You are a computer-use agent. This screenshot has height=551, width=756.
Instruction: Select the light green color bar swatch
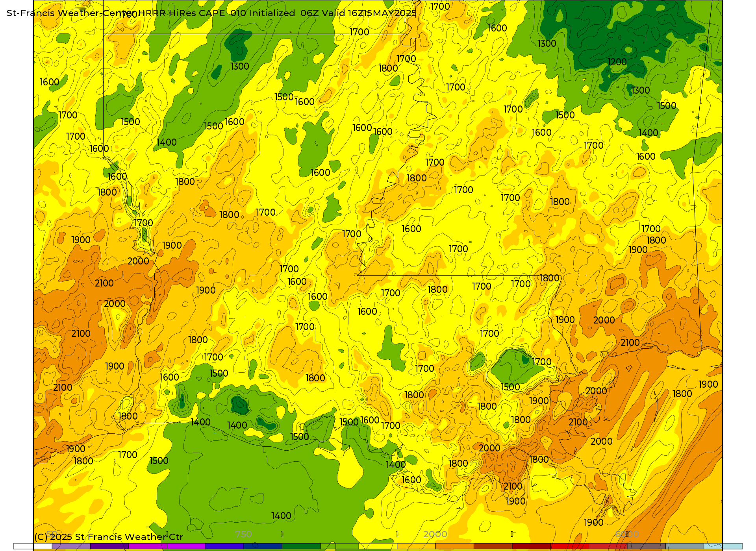tap(339, 546)
